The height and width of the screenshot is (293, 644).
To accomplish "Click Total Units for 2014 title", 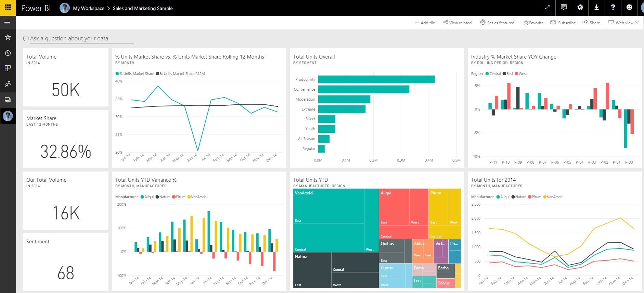I will click(x=493, y=180).
